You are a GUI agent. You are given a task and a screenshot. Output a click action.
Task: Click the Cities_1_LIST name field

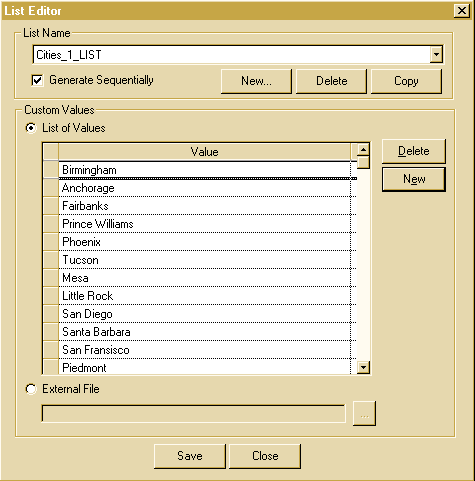(x=232, y=54)
